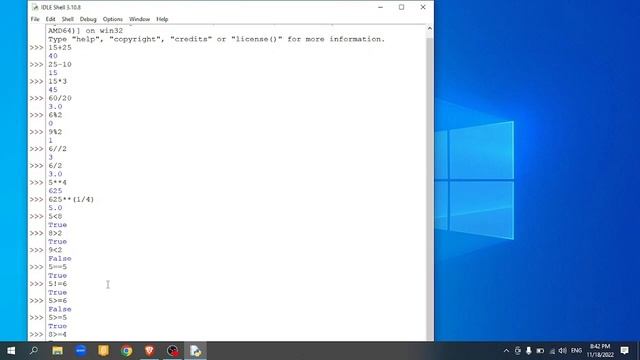Click the ENG language indicator

[576, 351]
